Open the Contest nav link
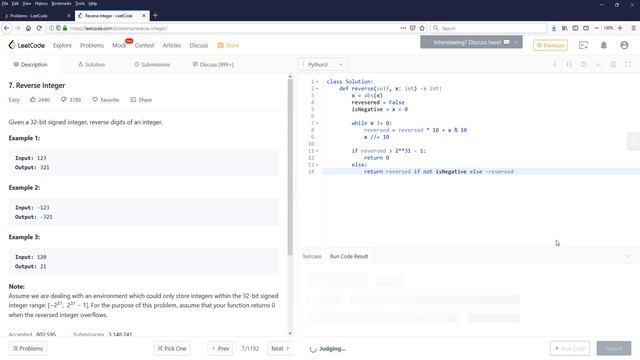The width and height of the screenshot is (640, 360). pyautogui.click(x=144, y=45)
